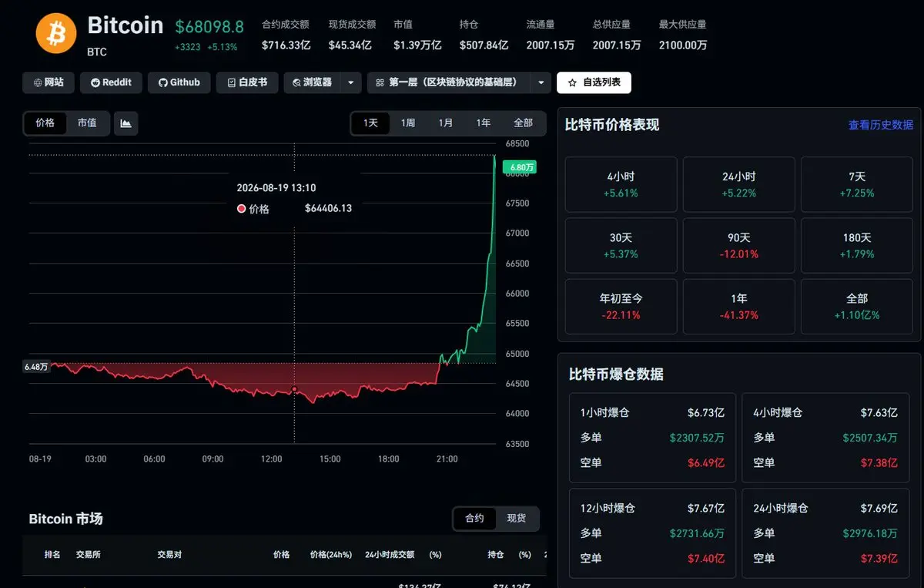The width and height of the screenshot is (924, 588).
Task: Click the 1年 performance card showing -41.37%
Action: (x=739, y=307)
